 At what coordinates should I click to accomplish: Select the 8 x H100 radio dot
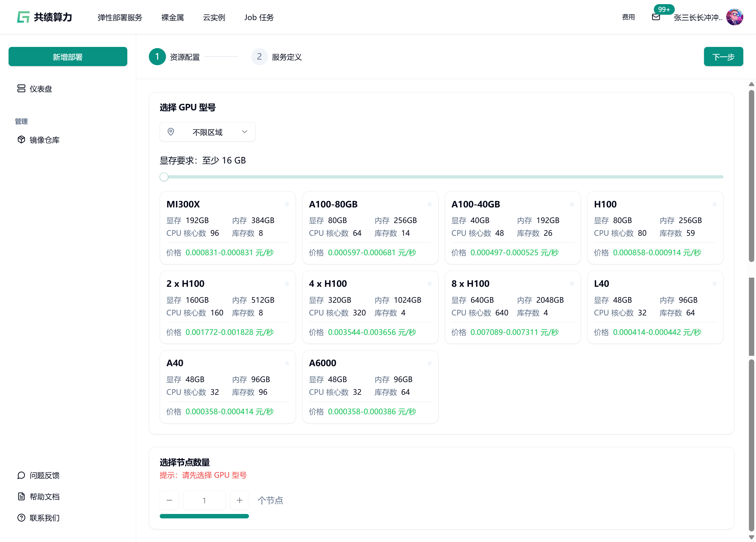point(572,284)
